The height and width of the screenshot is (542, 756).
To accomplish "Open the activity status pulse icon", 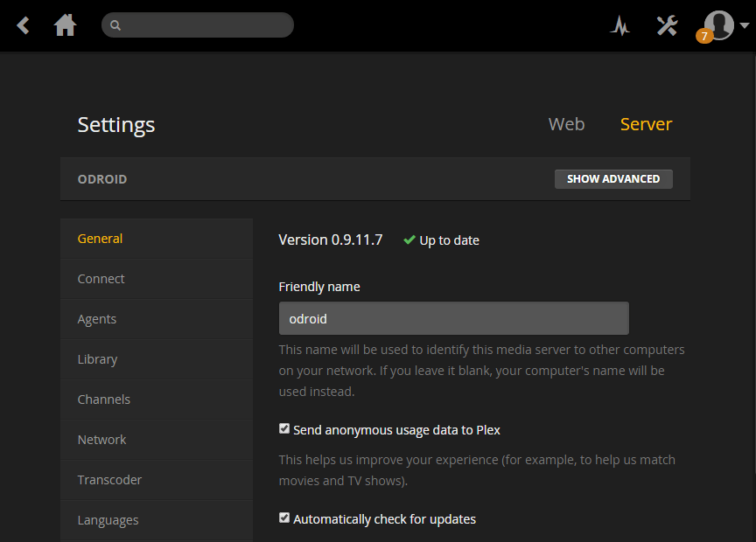I will pyautogui.click(x=620, y=26).
